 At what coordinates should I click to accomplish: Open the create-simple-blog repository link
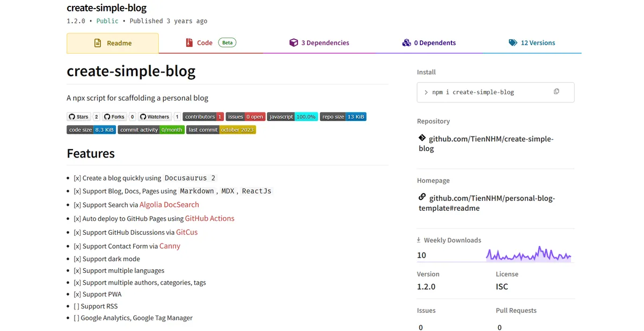[x=486, y=143]
